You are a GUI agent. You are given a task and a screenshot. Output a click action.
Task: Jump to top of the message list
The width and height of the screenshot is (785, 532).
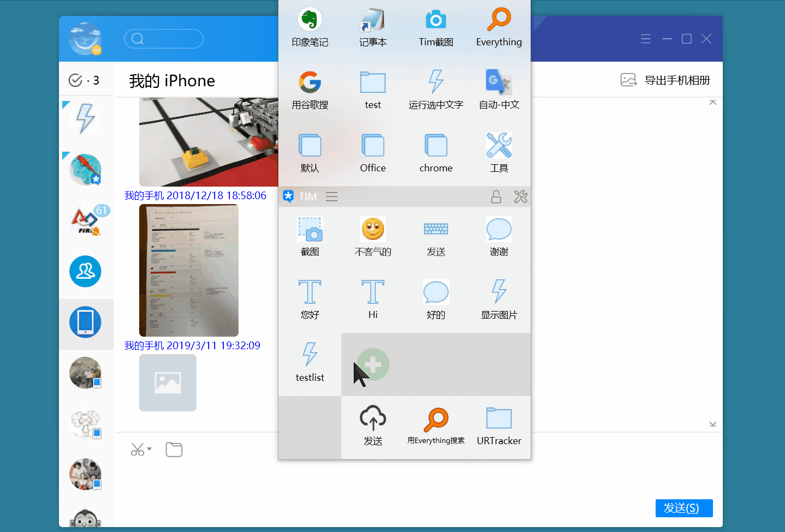(712, 103)
